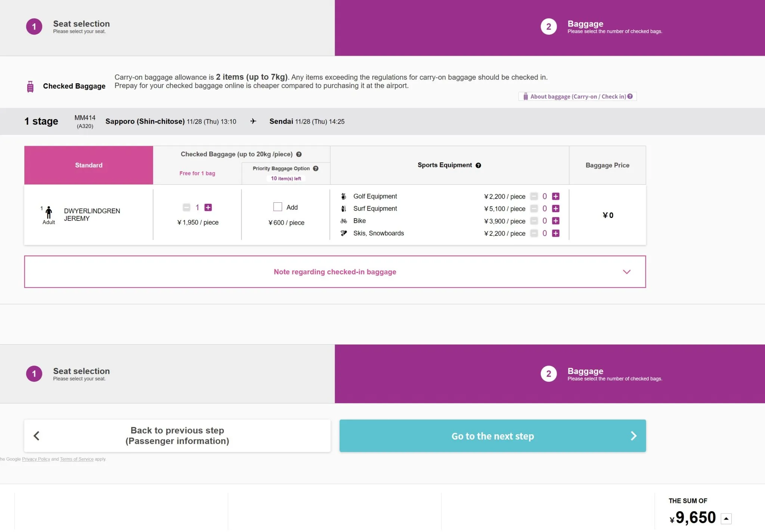
Task: Open Sports Equipment help icon
Action: pos(478,165)
